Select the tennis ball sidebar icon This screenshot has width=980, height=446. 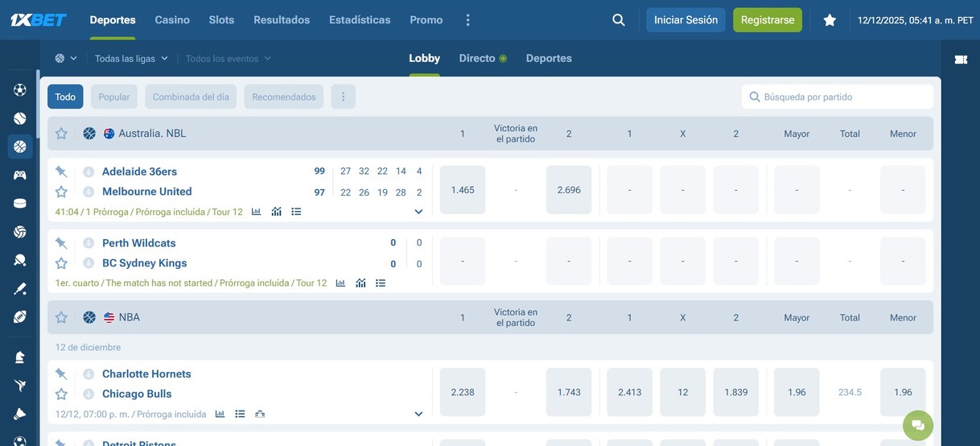pos(19,118)
